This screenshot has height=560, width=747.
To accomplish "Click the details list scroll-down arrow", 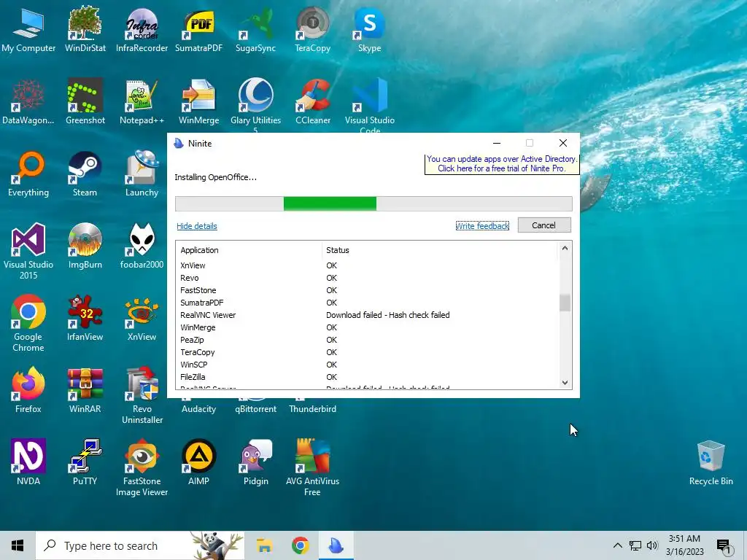I will tap(565, 382).
